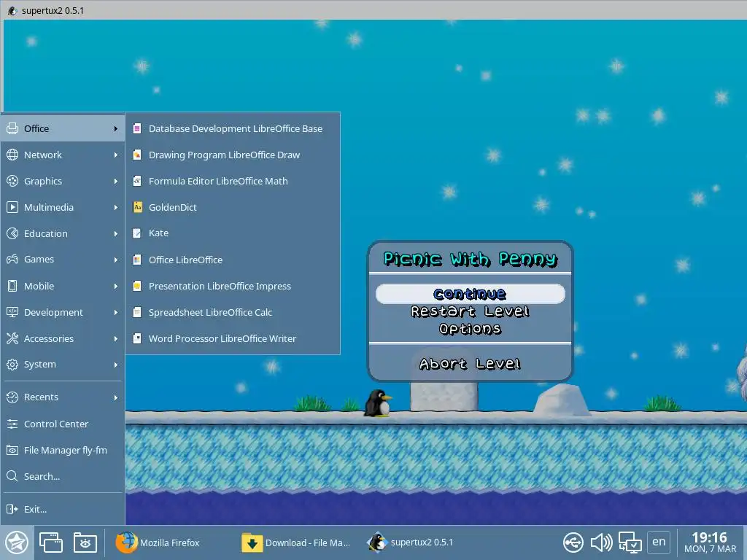Launch Office LibreOffice entry

pos(233,260)
